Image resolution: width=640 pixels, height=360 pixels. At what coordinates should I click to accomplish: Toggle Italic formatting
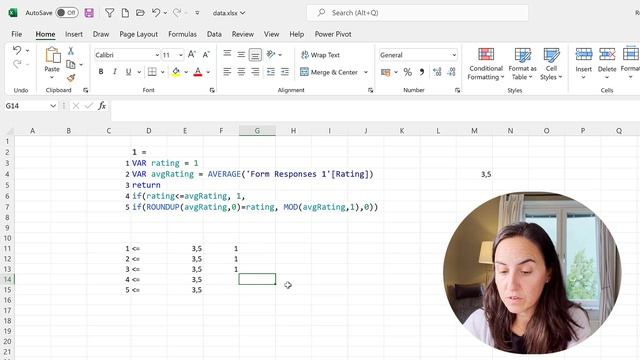115,72
